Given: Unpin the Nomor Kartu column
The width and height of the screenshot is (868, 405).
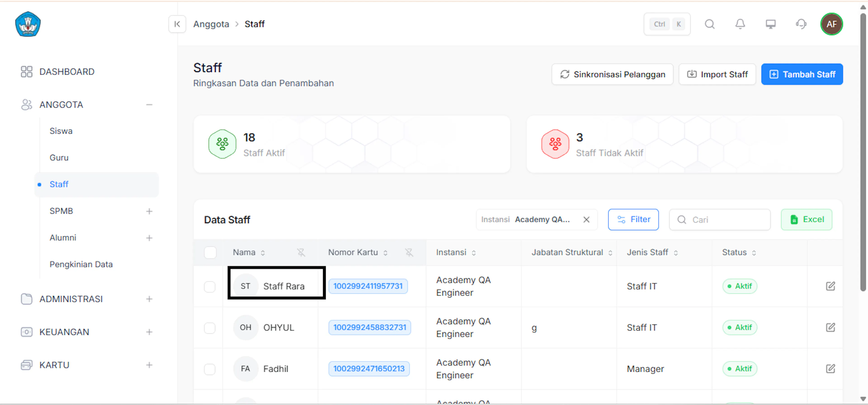Looking at the screenshot, I should (409, 253).
